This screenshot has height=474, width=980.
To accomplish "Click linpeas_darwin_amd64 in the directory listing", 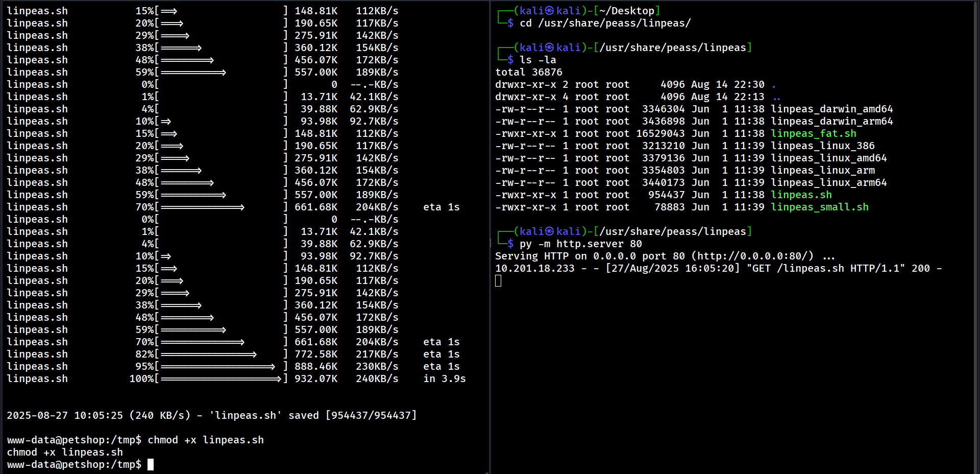I will pos(831,109).
